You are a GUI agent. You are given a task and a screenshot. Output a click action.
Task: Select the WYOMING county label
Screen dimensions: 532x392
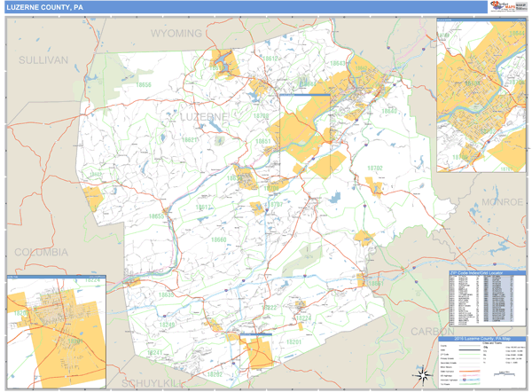click(x=176, y=34)
